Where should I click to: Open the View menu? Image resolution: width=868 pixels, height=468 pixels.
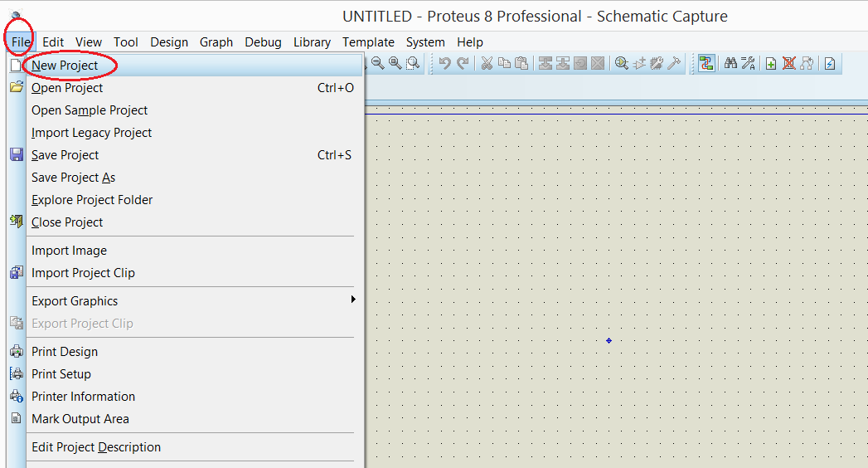click(89, 42)
